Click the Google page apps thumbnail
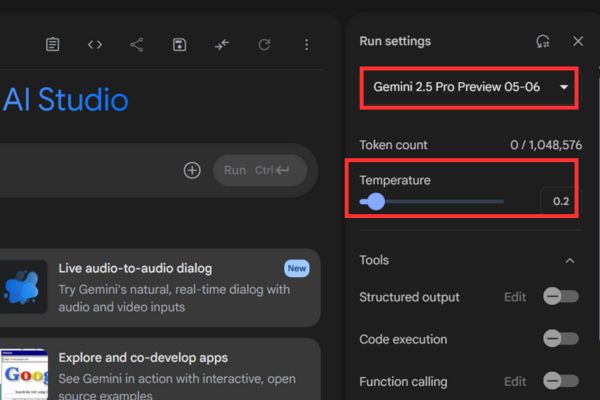600x400 pixels. 24,375
